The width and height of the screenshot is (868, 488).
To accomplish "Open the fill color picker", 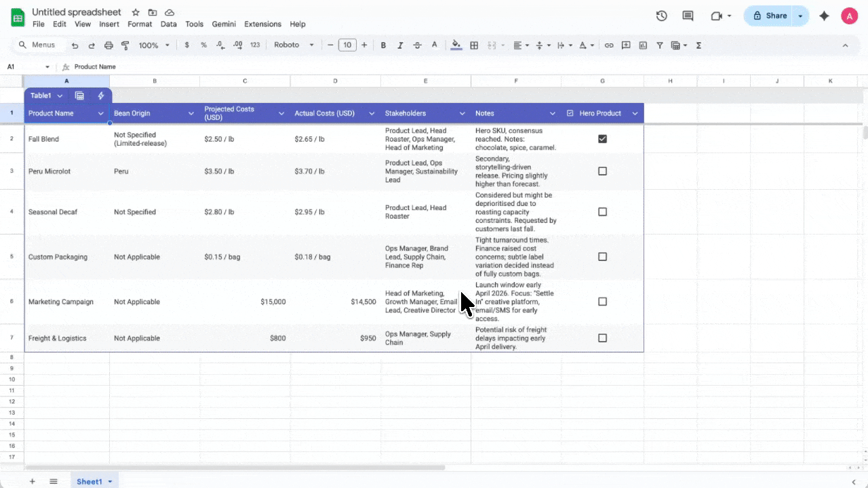I will coord(456,45).
